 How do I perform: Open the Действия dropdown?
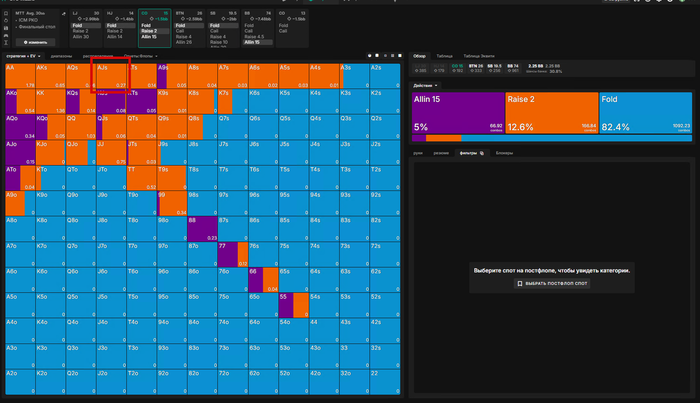pyautogui.click(x=424, y=85)
